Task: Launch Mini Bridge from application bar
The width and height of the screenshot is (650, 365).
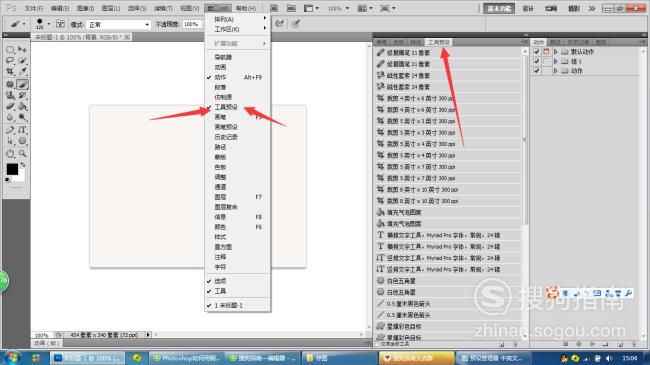Action: coord(291,8)
